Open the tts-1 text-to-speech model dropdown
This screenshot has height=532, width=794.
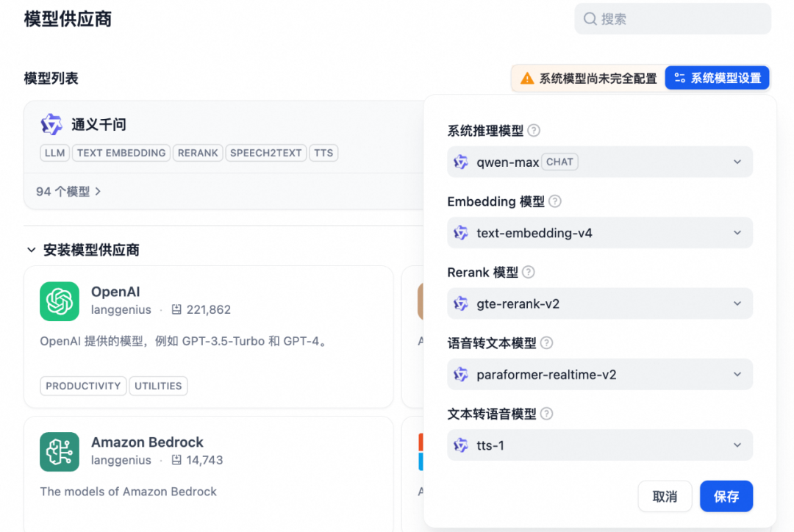tap(737, 445)
